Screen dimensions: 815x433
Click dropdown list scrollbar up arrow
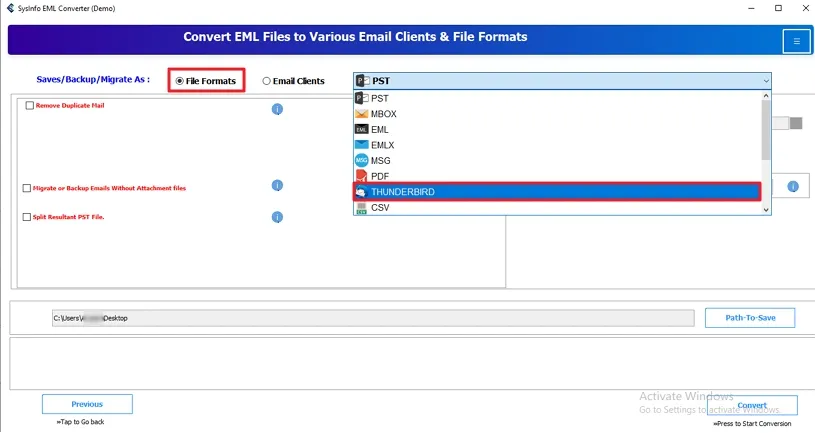click(766, 96)
